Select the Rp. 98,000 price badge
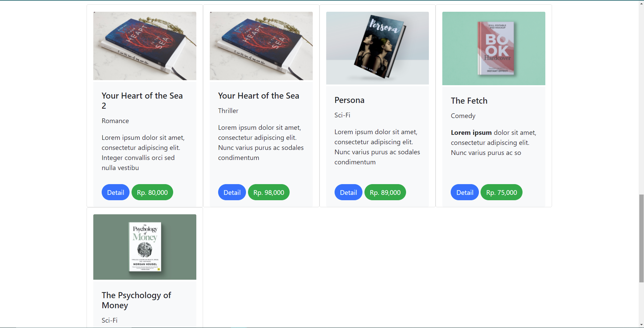The image size is (644, 328). tap(268, 193)
